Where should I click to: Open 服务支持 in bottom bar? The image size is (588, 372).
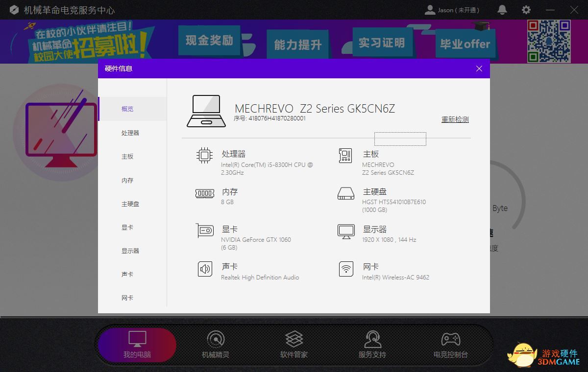tap(372, 345)
